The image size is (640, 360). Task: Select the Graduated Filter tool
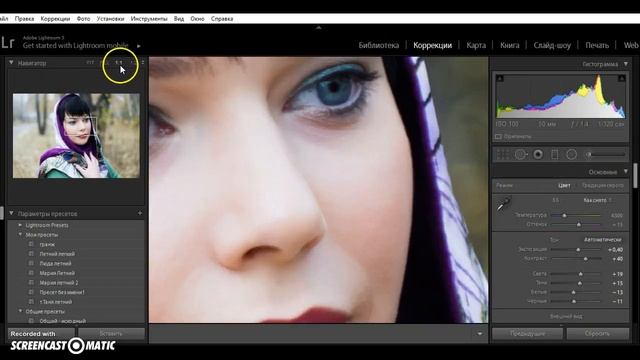[555, 155]
